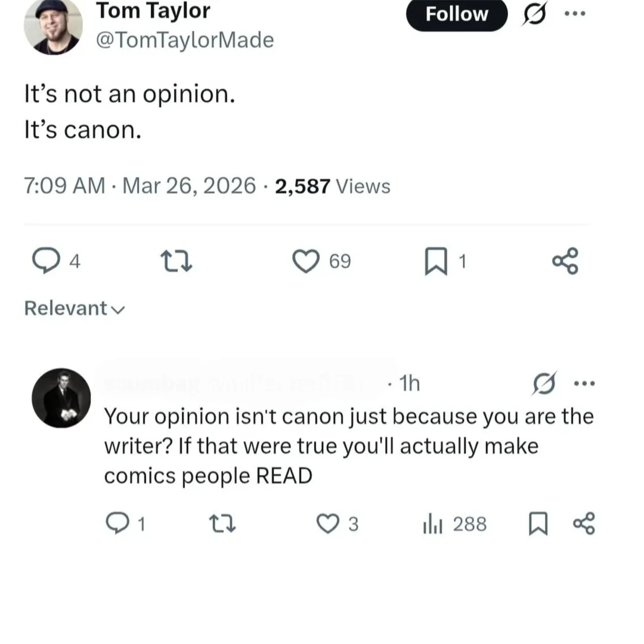The image size is (644, 644).
Task: Open the reply's more options menu
Action: tap(584, 383)
